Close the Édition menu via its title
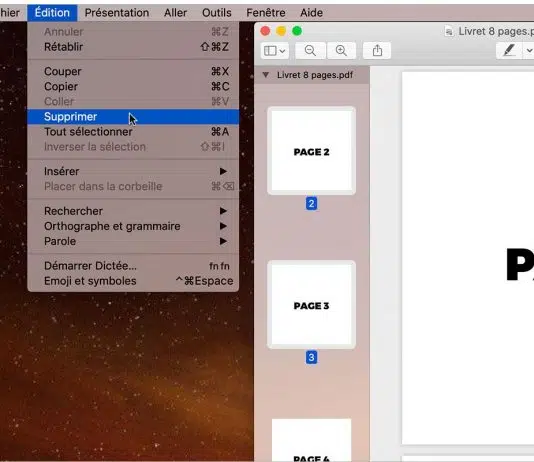Image resolution: width=534 pixels, height=462 pixels. (x=52, y=13)
